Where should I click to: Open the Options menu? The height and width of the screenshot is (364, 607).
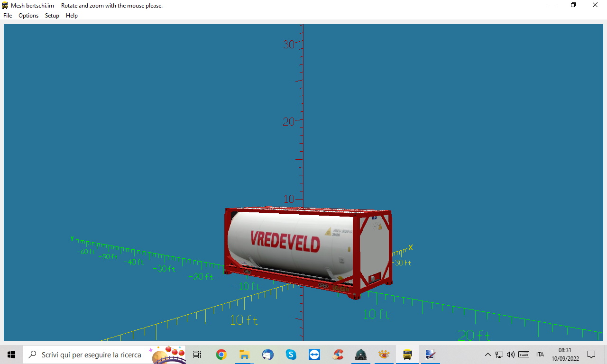click(28, 16)
